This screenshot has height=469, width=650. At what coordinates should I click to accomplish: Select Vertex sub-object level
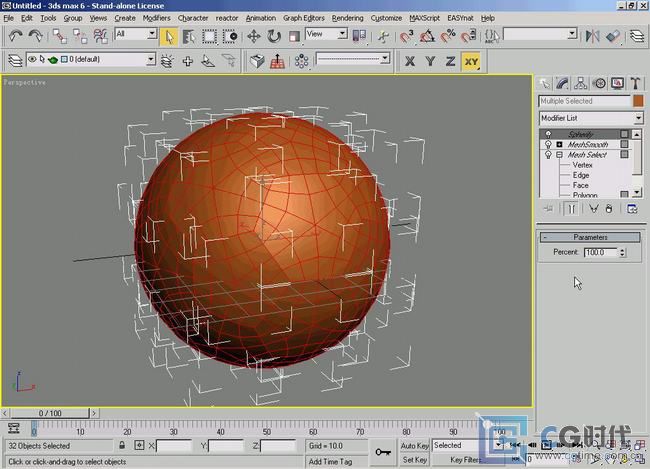[x=582, y=165]
